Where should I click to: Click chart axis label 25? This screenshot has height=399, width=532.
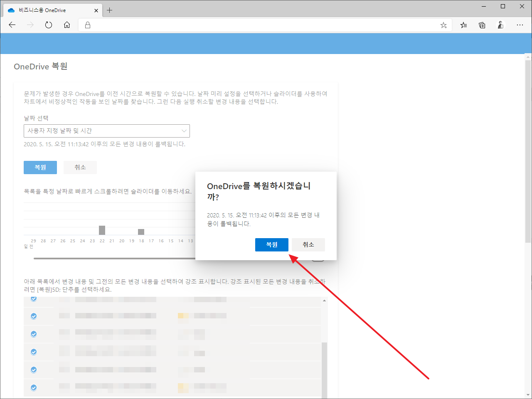73,241
